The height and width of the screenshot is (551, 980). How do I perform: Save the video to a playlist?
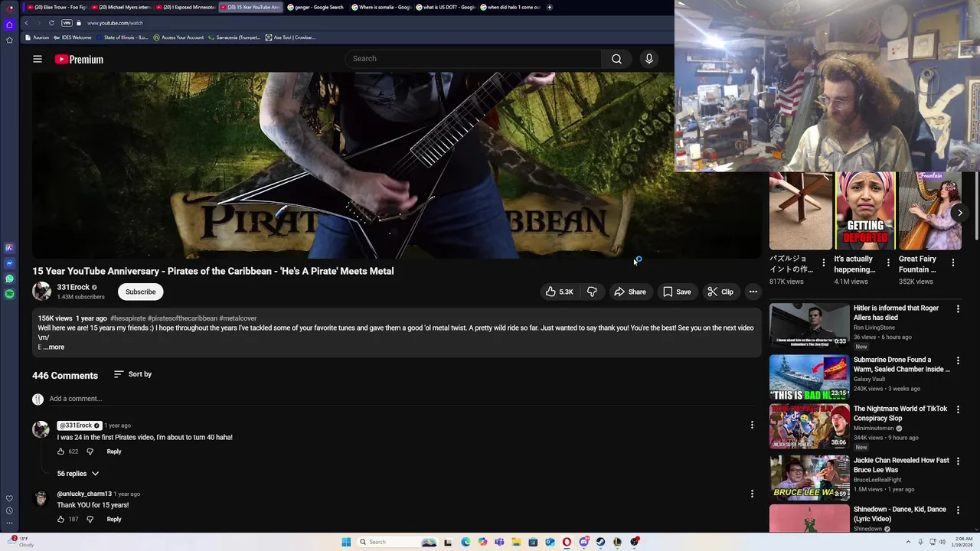pos(677,292)
